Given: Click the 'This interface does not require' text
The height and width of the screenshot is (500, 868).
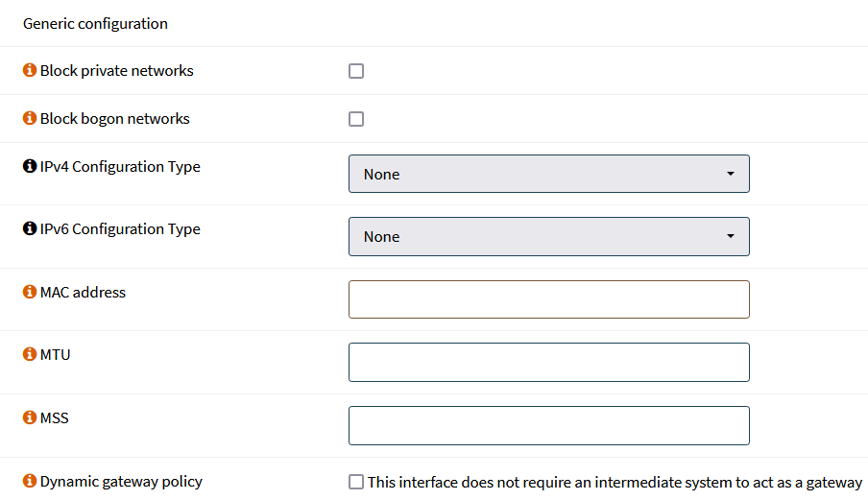Looking at the screenshot, I should tap(615, 483).
